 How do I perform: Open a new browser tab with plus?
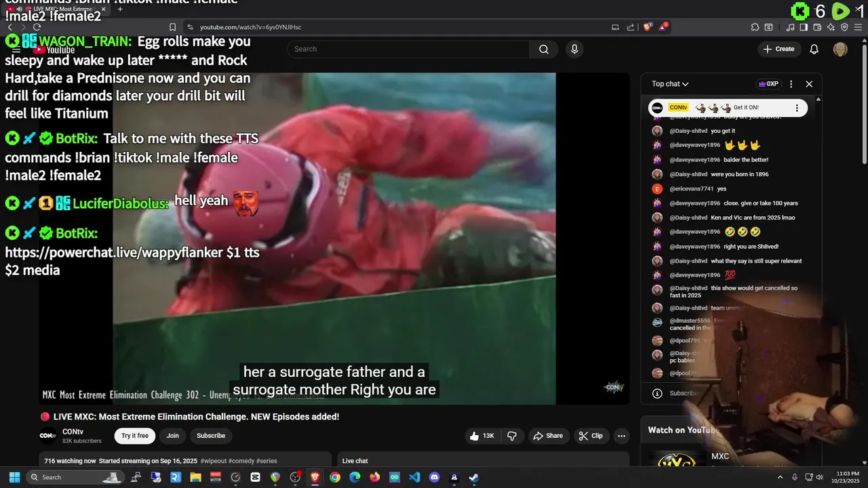coord(120,9)
